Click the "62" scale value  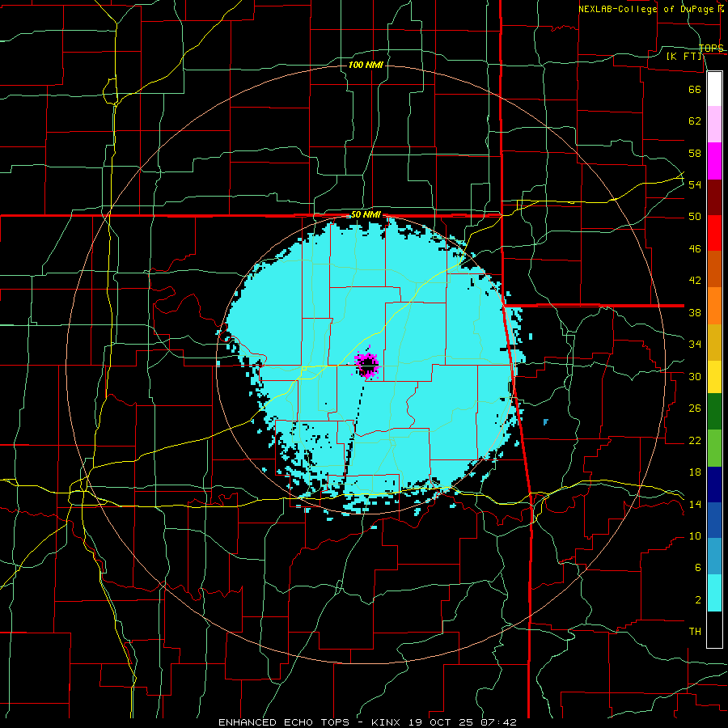click(695, 121)
